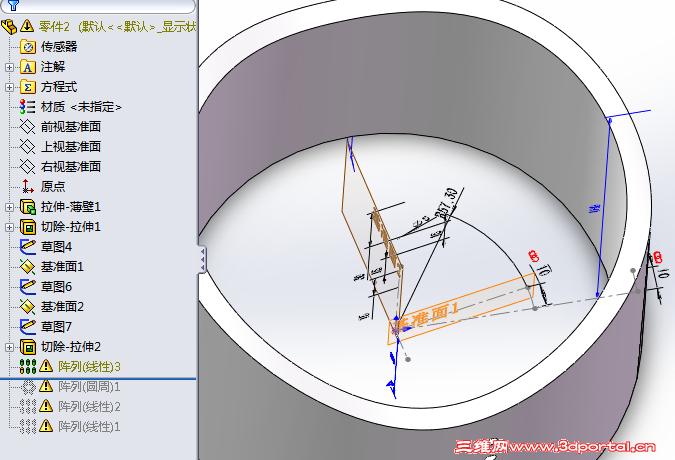Click the warning icon beside 阵列(线性)2
Screen dimensions: 675x460
[x=46, y=406]
